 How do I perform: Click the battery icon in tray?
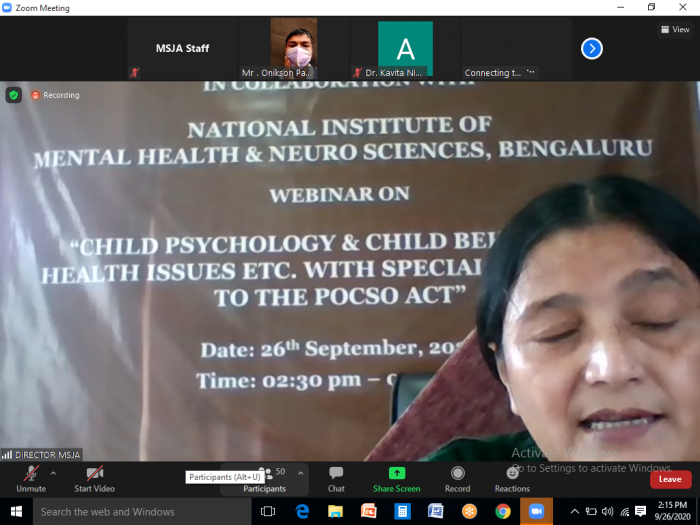click(x=591, y=512)
